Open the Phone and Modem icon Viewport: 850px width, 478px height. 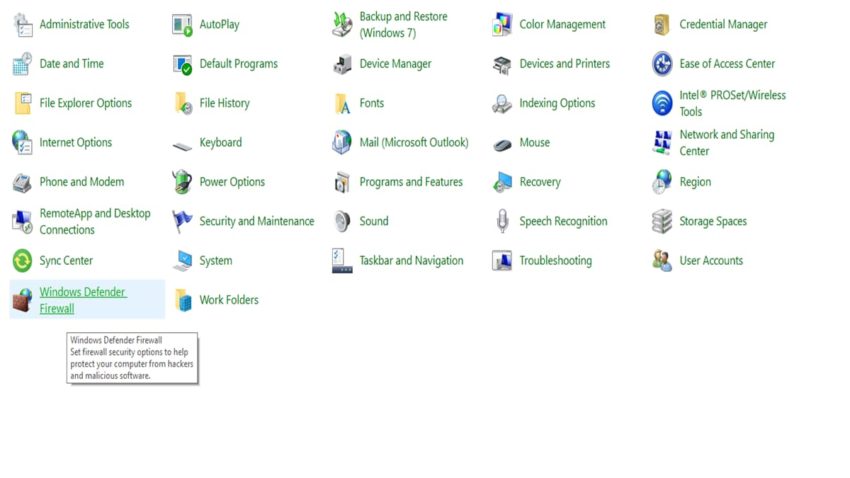22,182
